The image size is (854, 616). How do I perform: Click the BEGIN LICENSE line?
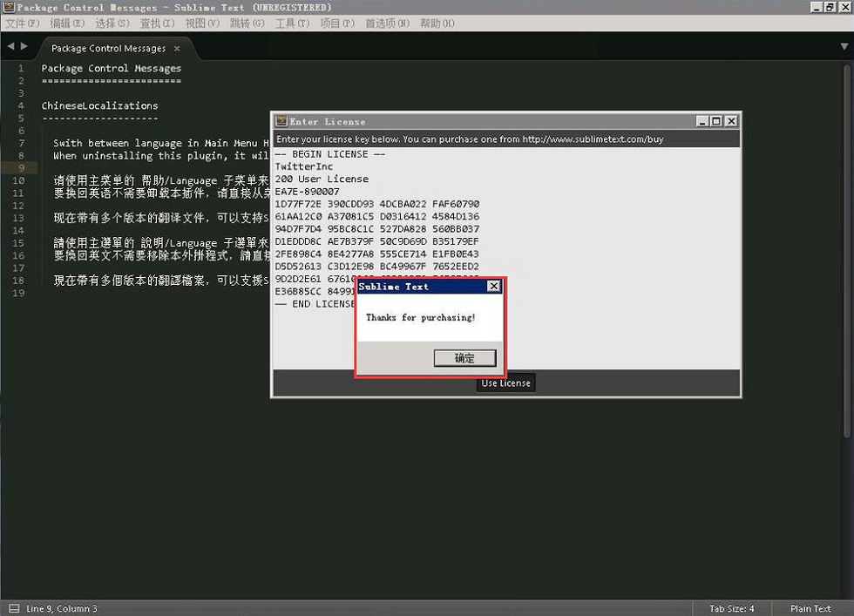pos(330,154)
